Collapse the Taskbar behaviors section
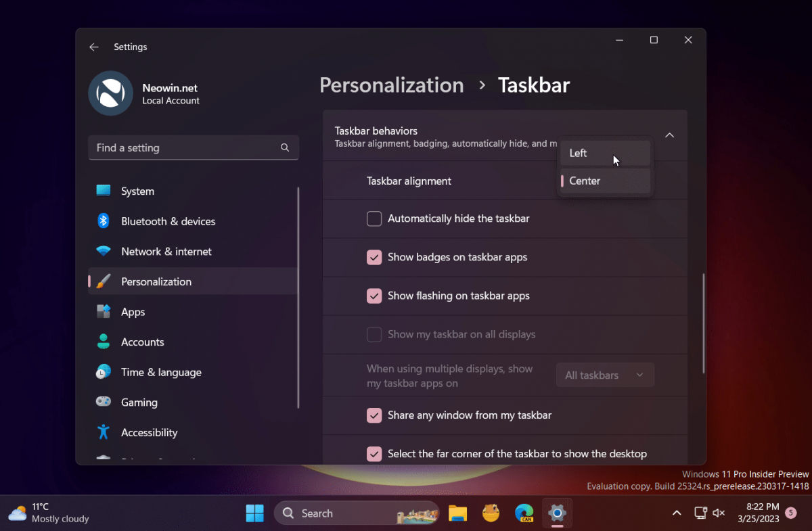812x531 pixels. click(669, 135)
